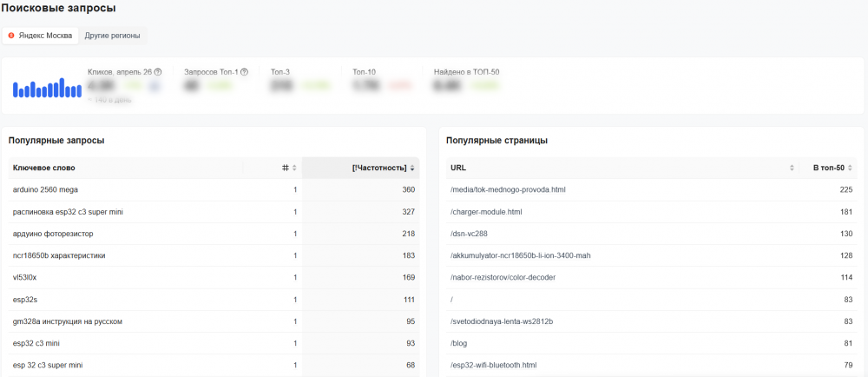This screenshot has height=377, width=868.
Task: Click frequency value 169
Action: click(409, 277)
